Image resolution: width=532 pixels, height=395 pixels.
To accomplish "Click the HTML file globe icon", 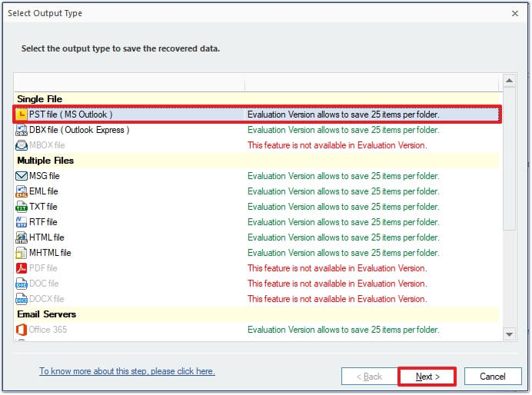I will point(22,237).
